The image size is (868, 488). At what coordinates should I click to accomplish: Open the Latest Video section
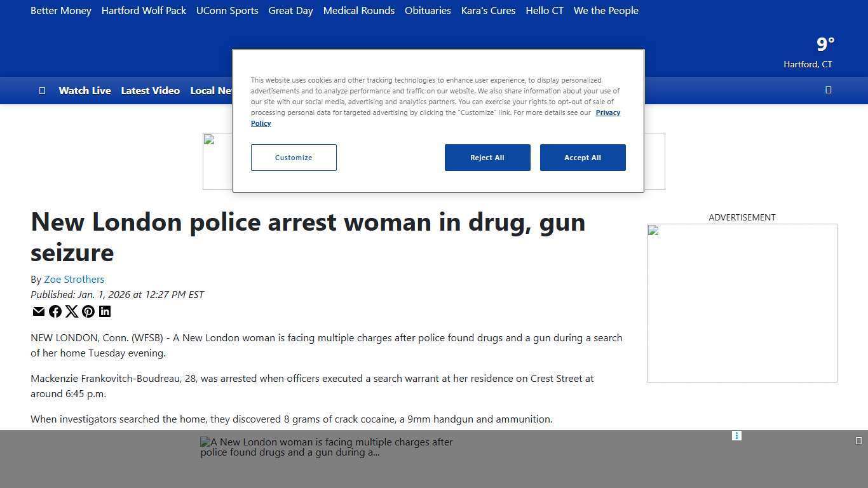(151, 90)
